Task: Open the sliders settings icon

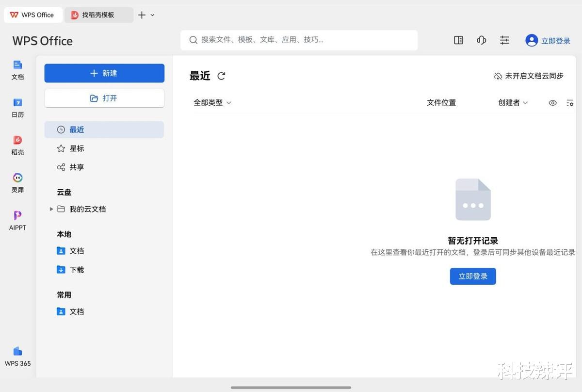Action: [504, 40]
